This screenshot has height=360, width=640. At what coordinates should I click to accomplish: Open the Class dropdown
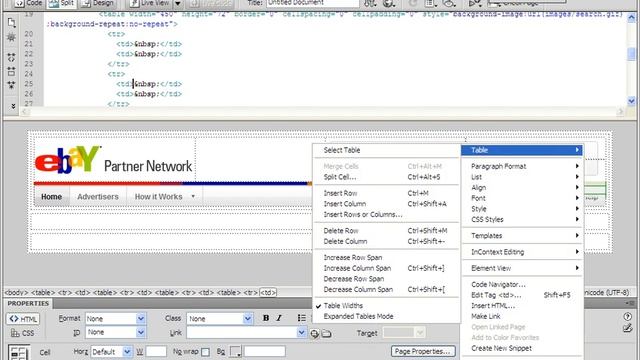pyautogui.click(x=220, y=318)
